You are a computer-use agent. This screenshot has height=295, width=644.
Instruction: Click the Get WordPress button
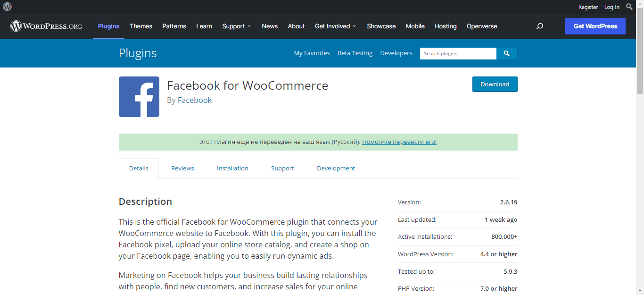click(x=595, y=26)
